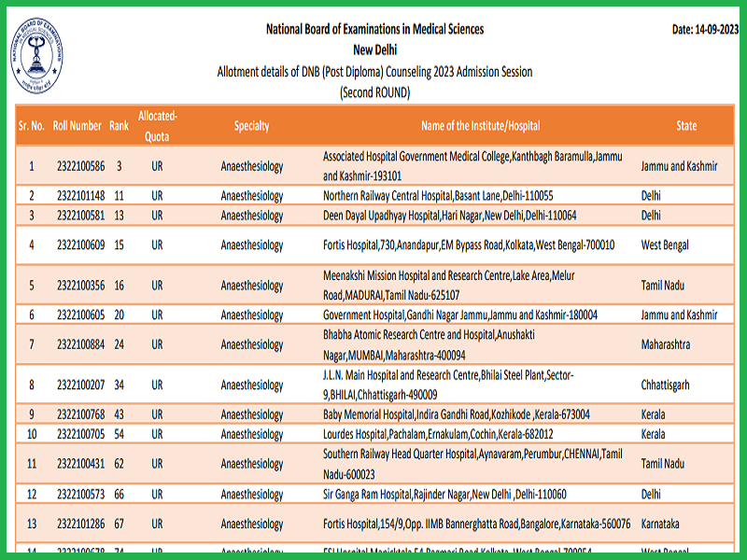The width and height of the screenshot is (747, 560).
Task: Click 'Delhi' state in row 12
Action: [651, 495]
